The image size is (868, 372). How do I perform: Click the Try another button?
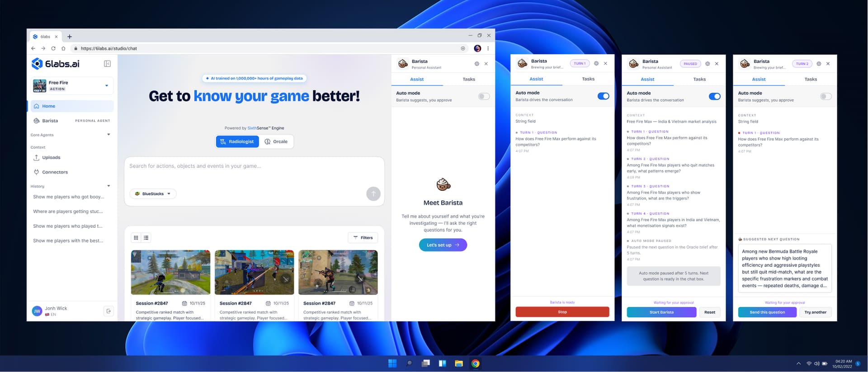coord(816,312)
